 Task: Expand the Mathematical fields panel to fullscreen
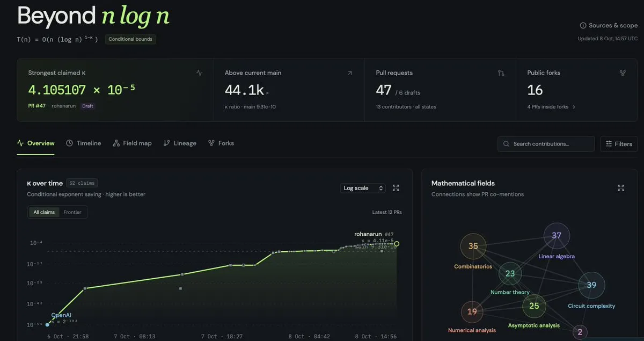point(621,188)
